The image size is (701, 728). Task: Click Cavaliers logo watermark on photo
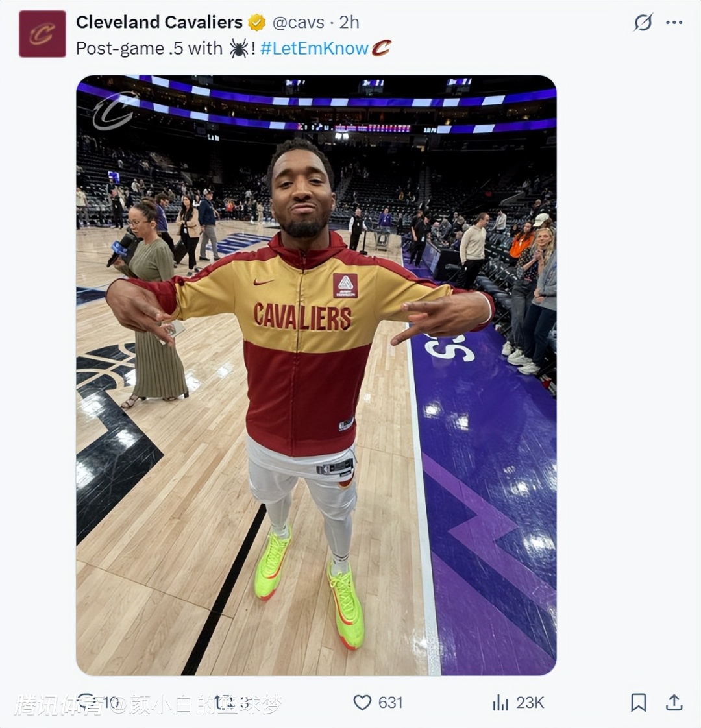point(115,111)
